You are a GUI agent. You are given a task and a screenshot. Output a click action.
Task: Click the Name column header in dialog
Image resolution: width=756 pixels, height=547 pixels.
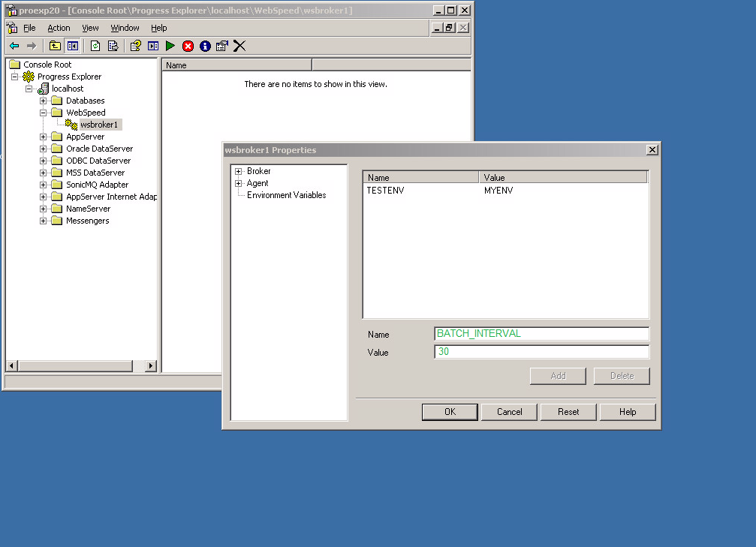coord(421,177)
